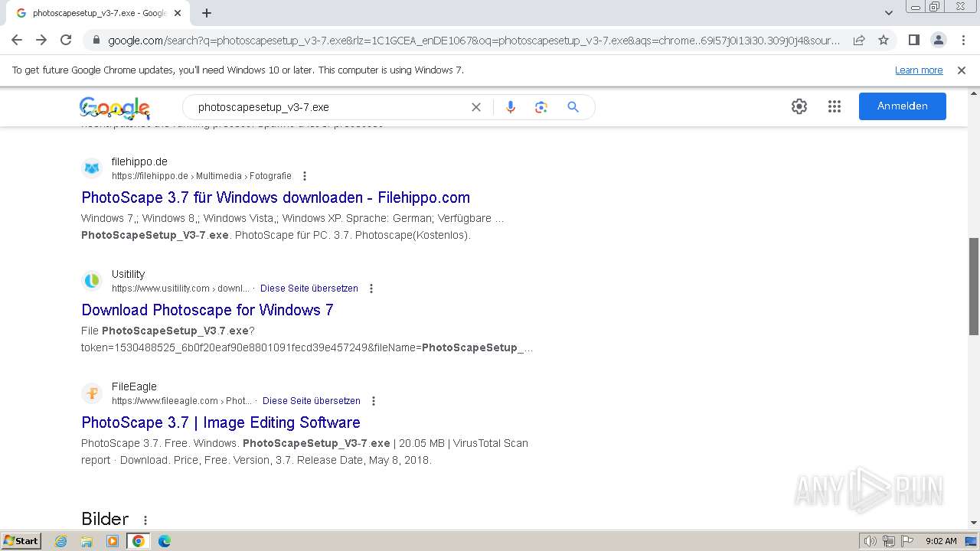Click the FileEagle site favicon

pyautogui.click(x=92, y=393)
